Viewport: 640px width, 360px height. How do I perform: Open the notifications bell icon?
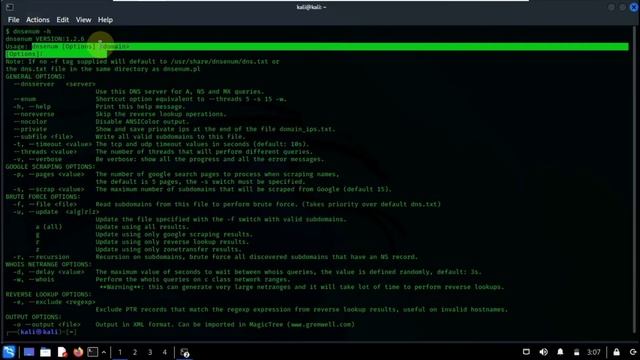click(560, 352)
